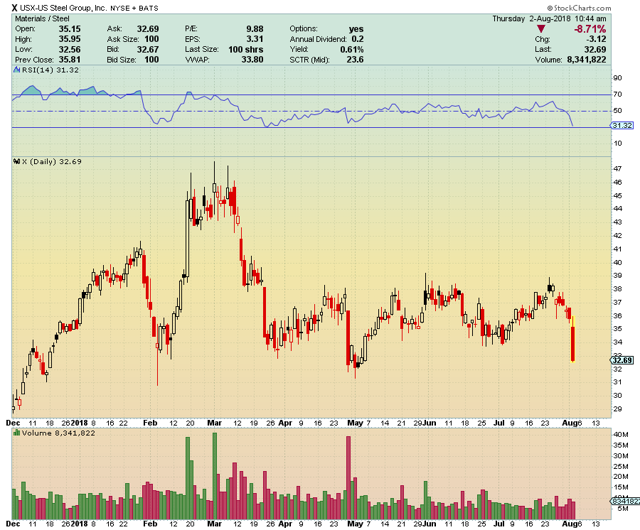Click the RSI axis level 70
Image resolution: width=640 pixels, height=530 pixels.
click(x=618, y=94)
